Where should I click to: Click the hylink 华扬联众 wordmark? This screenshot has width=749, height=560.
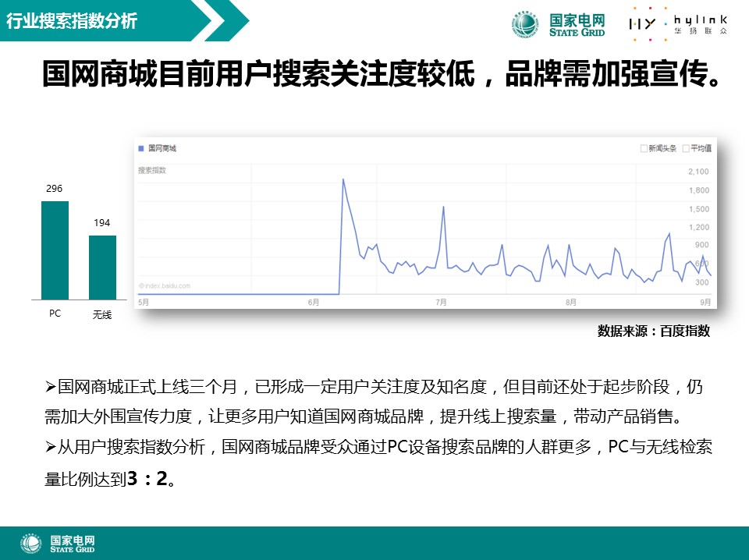tap(700, 24)
